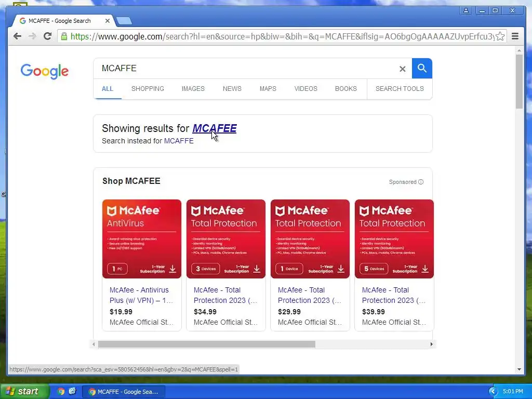
Task: Click the green secure lock icon
Action: click(x=64, y=36)
